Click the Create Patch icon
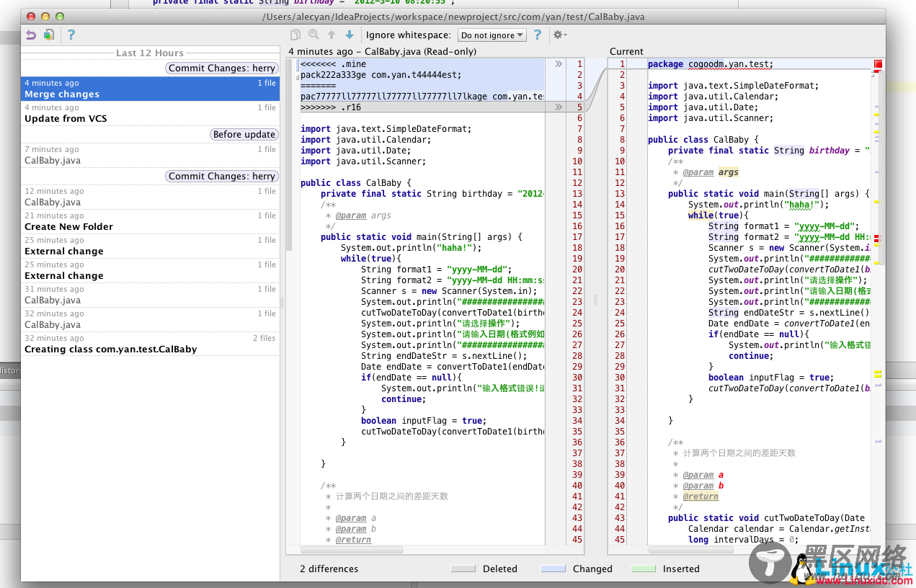The width and height of the screenshot is (916, 588). tap(48, 35)
